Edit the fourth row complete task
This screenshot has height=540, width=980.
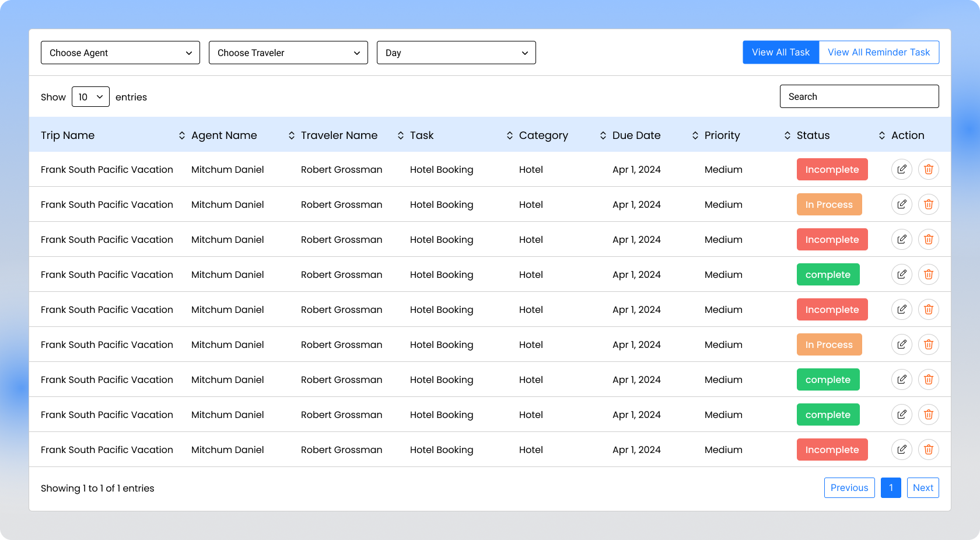coord(901,274)
